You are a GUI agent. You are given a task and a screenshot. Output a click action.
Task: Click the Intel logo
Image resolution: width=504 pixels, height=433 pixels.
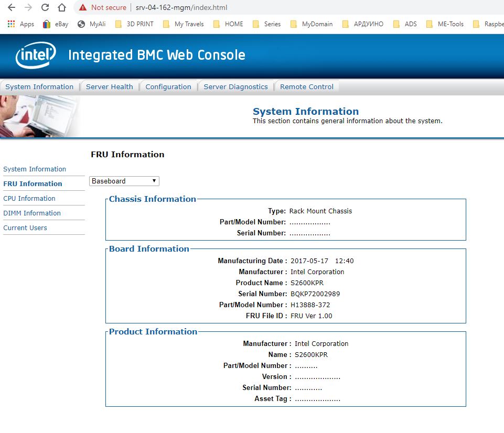pos(36,56)
